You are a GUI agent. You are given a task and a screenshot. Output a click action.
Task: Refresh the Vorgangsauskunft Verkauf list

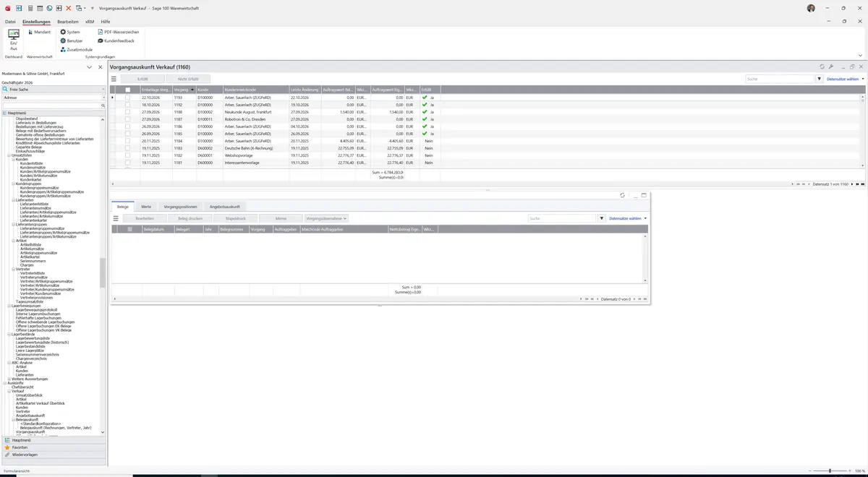pos(822,66)
